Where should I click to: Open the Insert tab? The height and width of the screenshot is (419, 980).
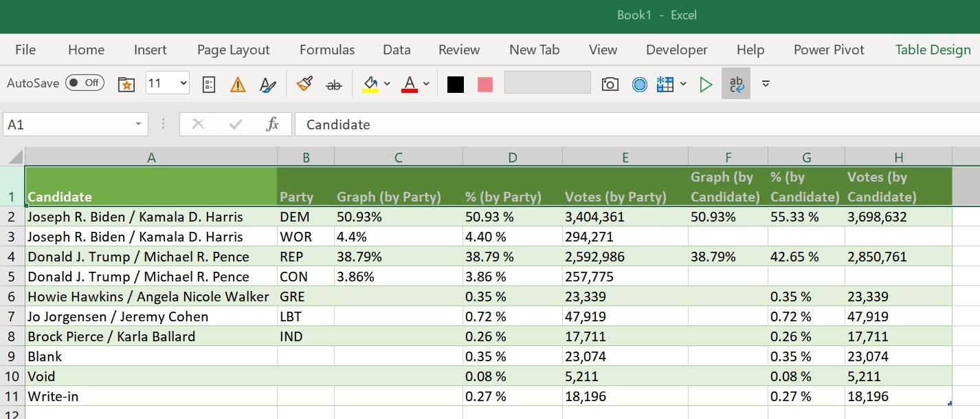[x=151, y=50]
